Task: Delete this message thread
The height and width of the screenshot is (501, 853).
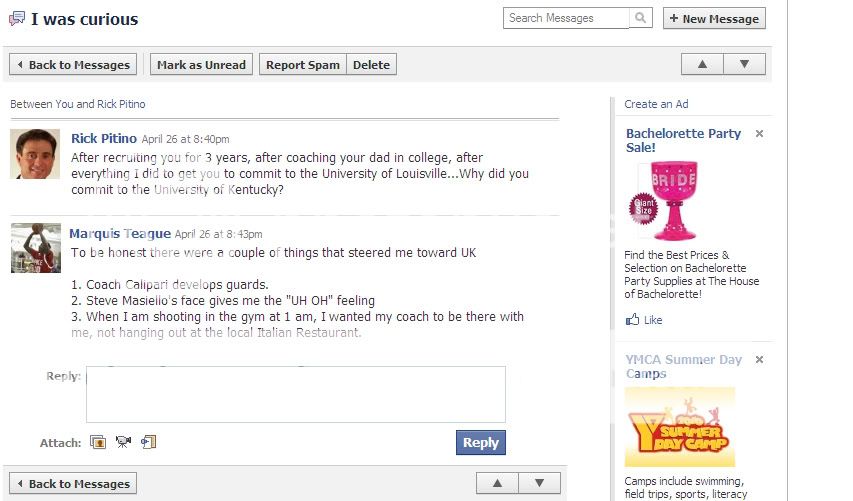Action: (372, 65)
